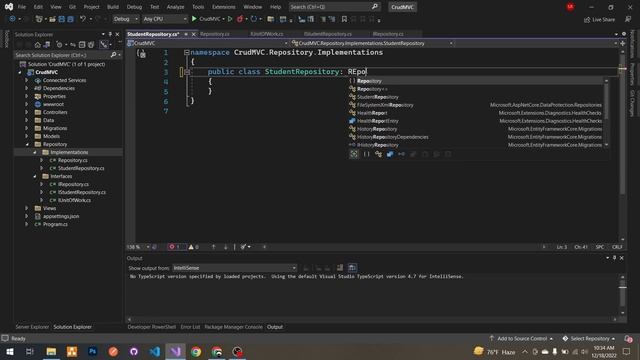Click the lightbulb screwdriver quick action icon
The image size is (640, 360).
click(141, 53)
